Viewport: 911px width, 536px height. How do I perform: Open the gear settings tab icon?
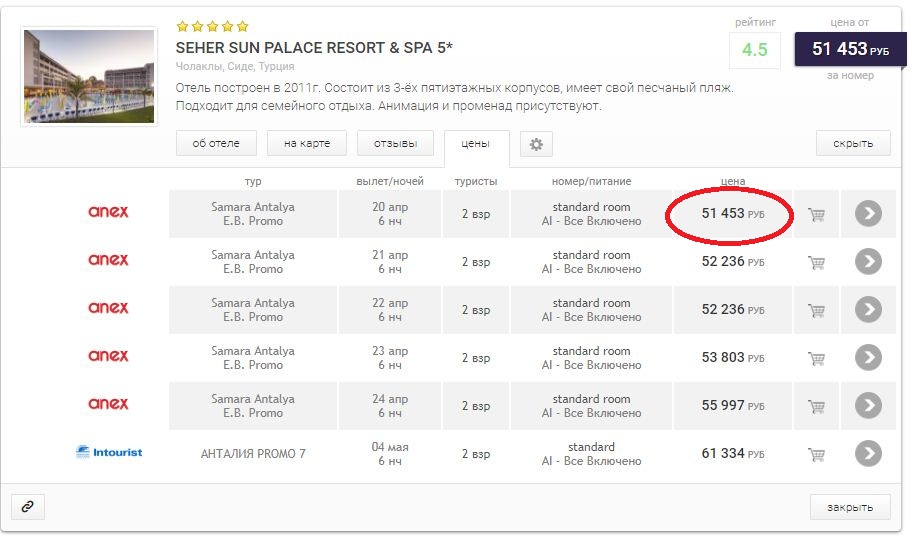click(x=536, y=144)
